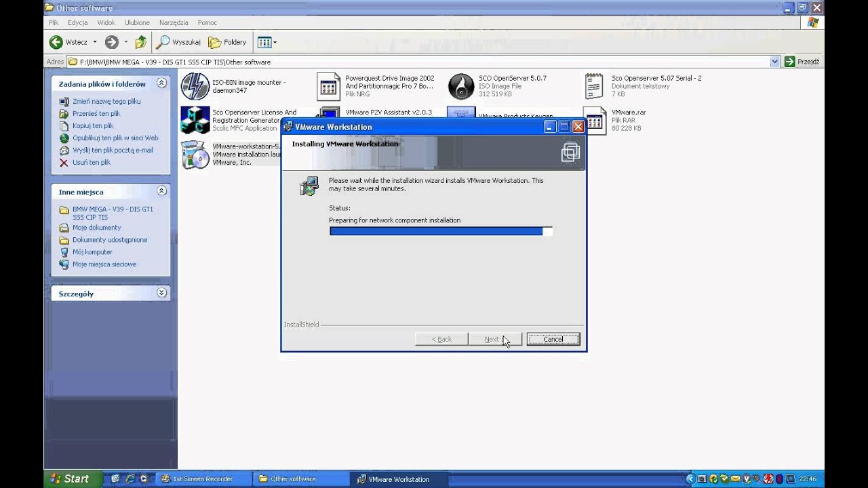Image resolution: width=868 pixels, height=488 pixels.
Task: Open the Plik menu
Action: coord(54,22)
